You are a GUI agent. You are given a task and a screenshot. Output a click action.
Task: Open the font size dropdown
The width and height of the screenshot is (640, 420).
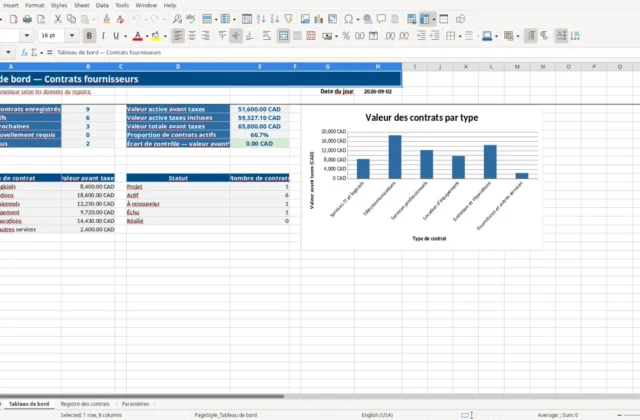[x=72, y=36]
